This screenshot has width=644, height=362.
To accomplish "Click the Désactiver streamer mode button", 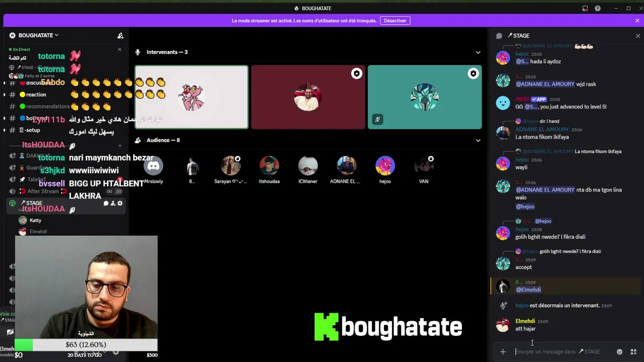I will pyautogui.click(x=395, y=21).
